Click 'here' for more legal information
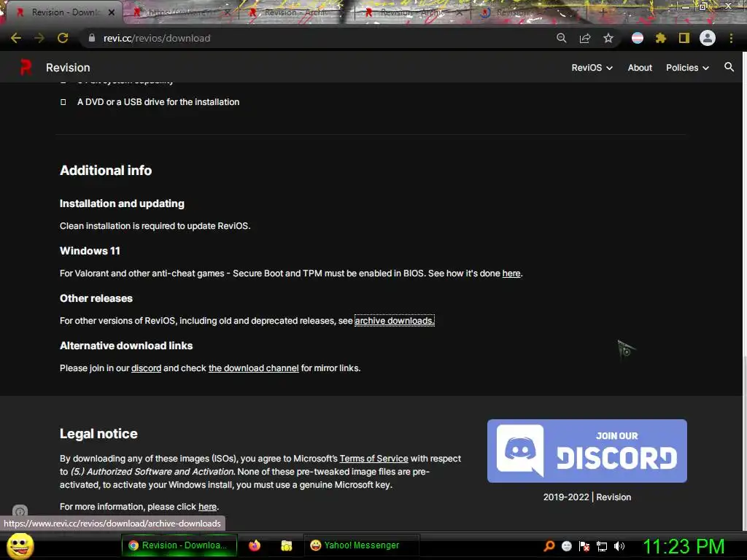 click(x=207, y=507)
